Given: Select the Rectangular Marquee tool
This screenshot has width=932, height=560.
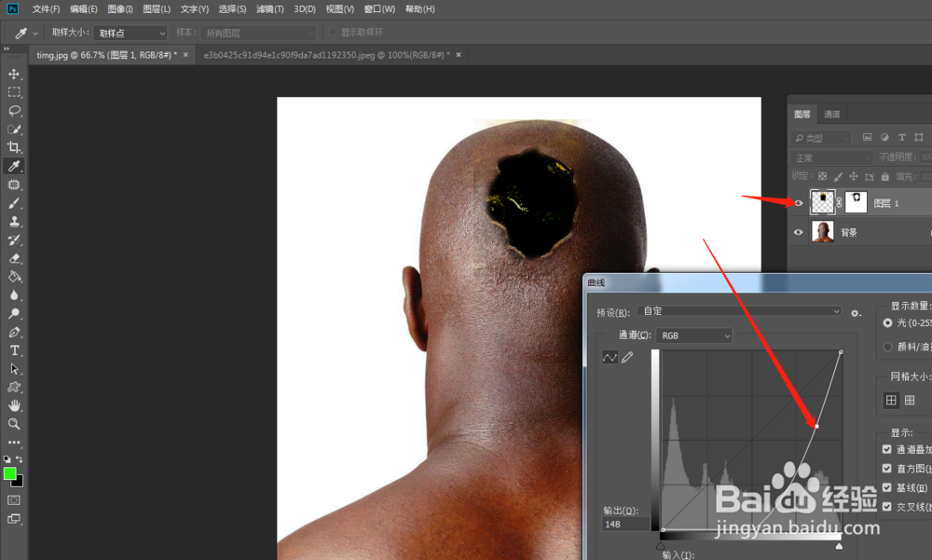Looking at the screenshot, I should [14, 93].
